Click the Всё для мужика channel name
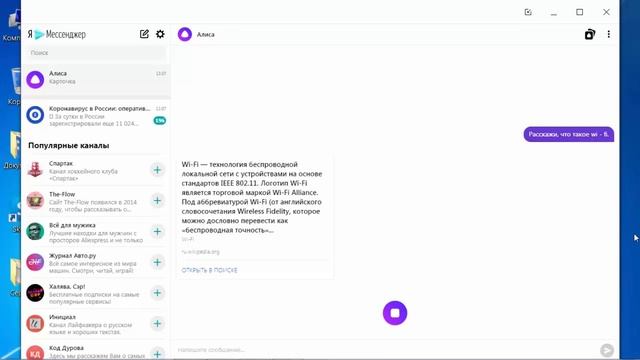Image resolution: width=640 pixels, height=360 pixels. click(72, 225)
